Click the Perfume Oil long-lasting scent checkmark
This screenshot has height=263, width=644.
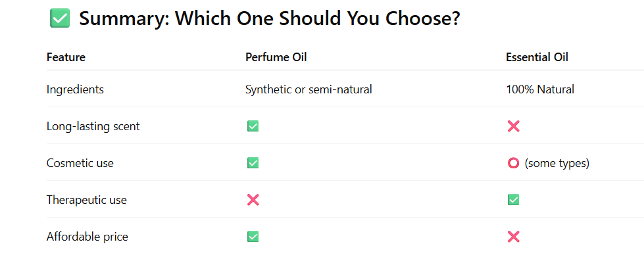pos(253,126)
